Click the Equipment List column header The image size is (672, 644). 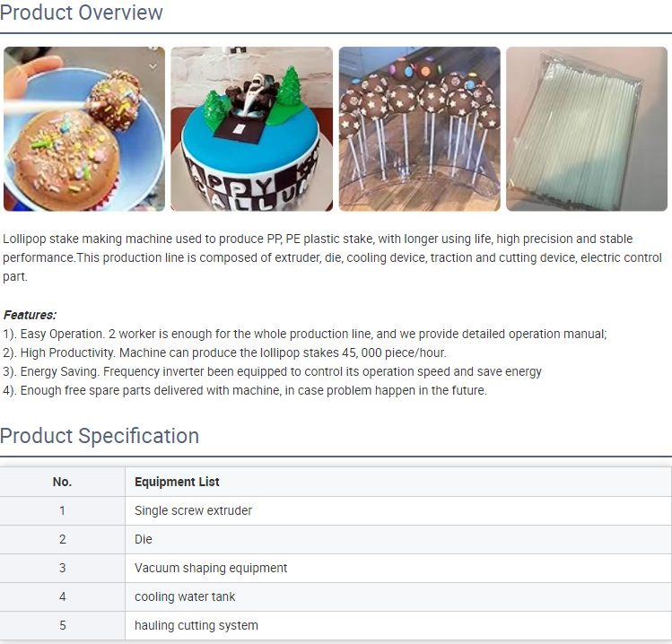[177, 482]
